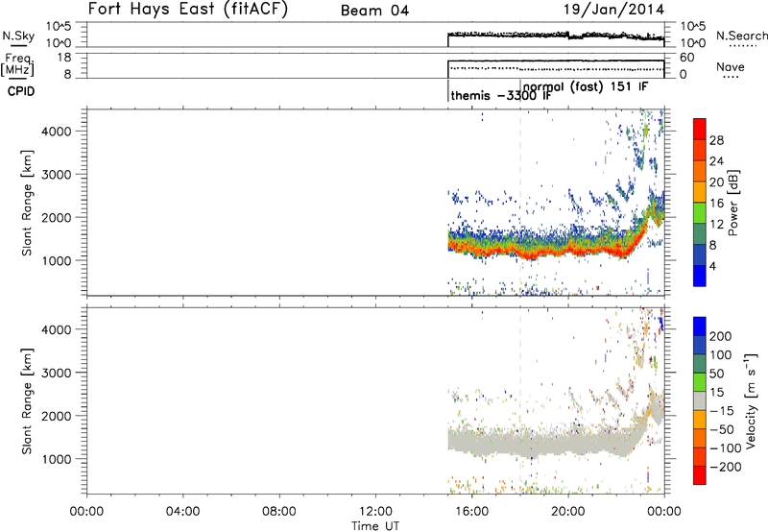Screen dimensions: 768x532
Task: Click the 'Velocity [m s-1]' colorbar title
Action: pyautogui.click(x=751, y=400)
